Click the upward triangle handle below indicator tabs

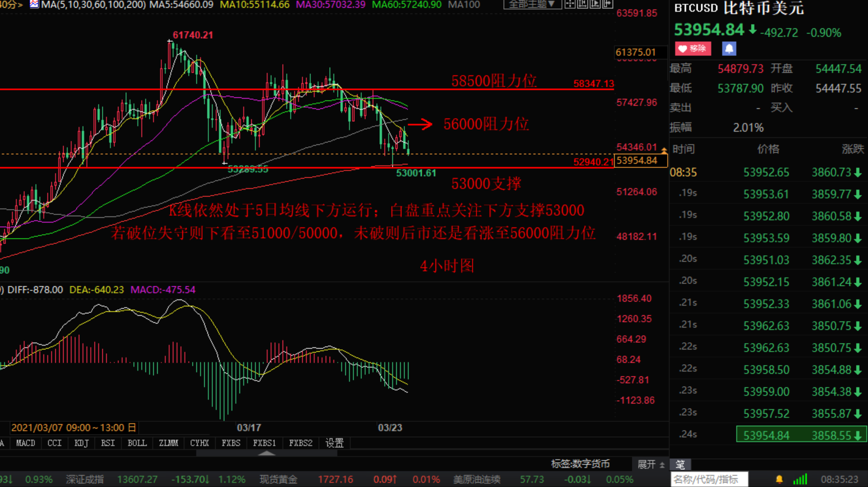point(267,453)
